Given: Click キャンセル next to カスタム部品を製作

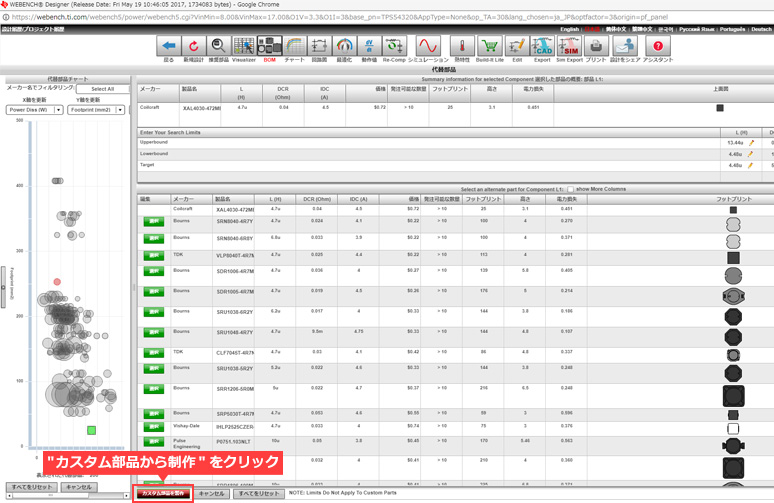Looking at the screenshot, I should 212,493.
